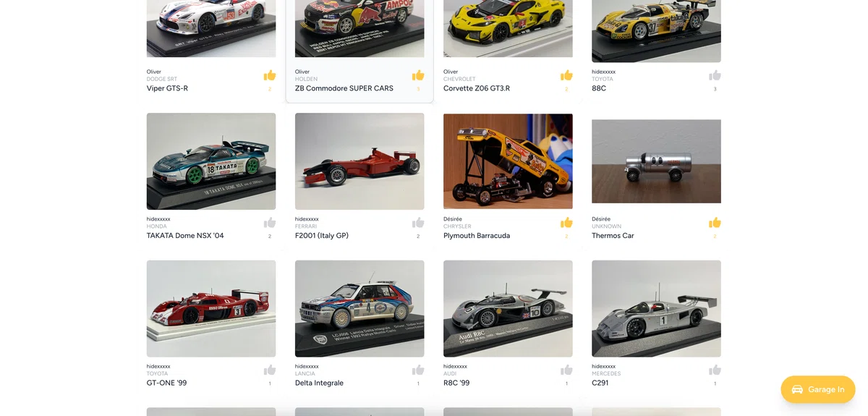Open the R8C '99 title link
This screenshot has width=868, height=416.
pos(456,383)
